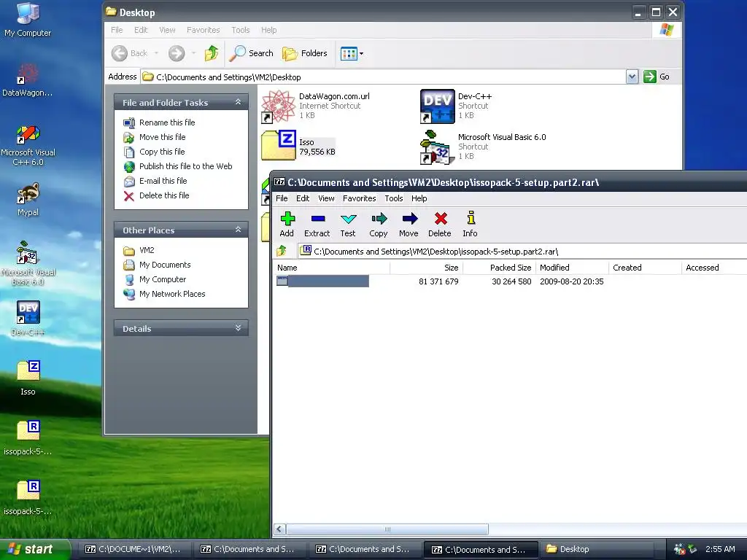Click the red Delete button in 7-Zip
Viewport: 747px width, 560px height.
pyautogui.click(x=440, y=225)
